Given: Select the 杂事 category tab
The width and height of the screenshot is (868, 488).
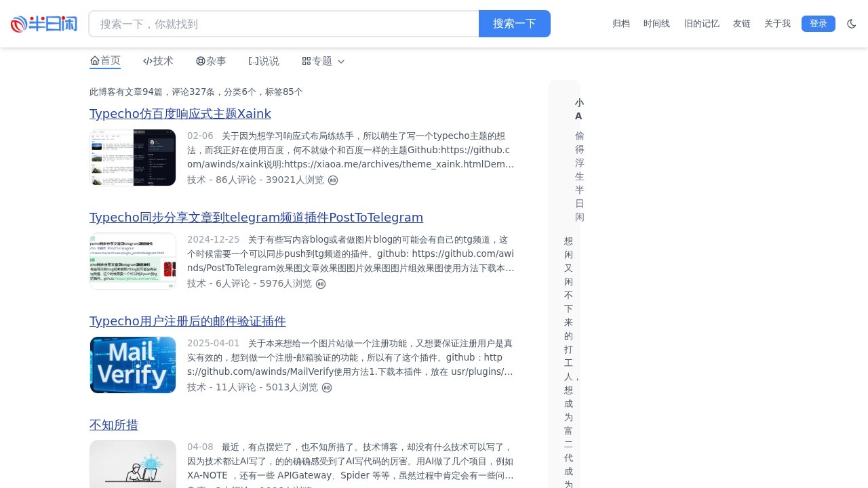Looking at the screenshot, I should (x=211, y=61).
